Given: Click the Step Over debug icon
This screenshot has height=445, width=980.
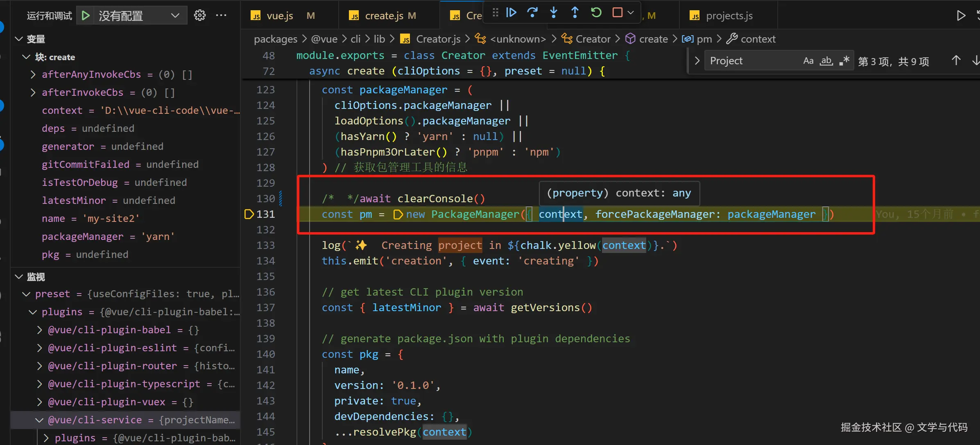Looking at the screenshot, I should tap(532, 13).
